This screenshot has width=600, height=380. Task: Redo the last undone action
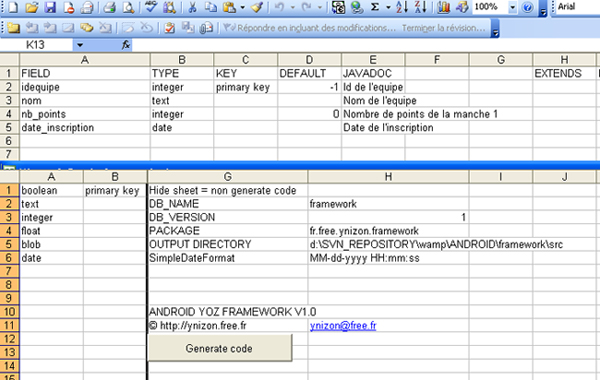(x=307, y=7)
